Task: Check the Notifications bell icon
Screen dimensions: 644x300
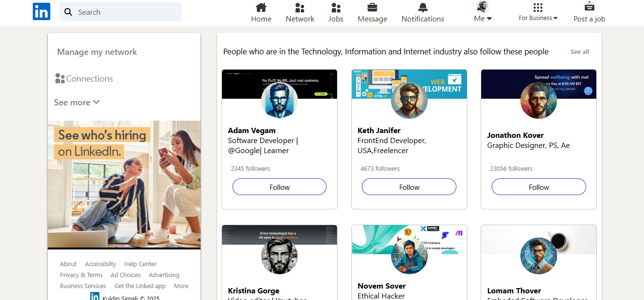Action: 422,8
